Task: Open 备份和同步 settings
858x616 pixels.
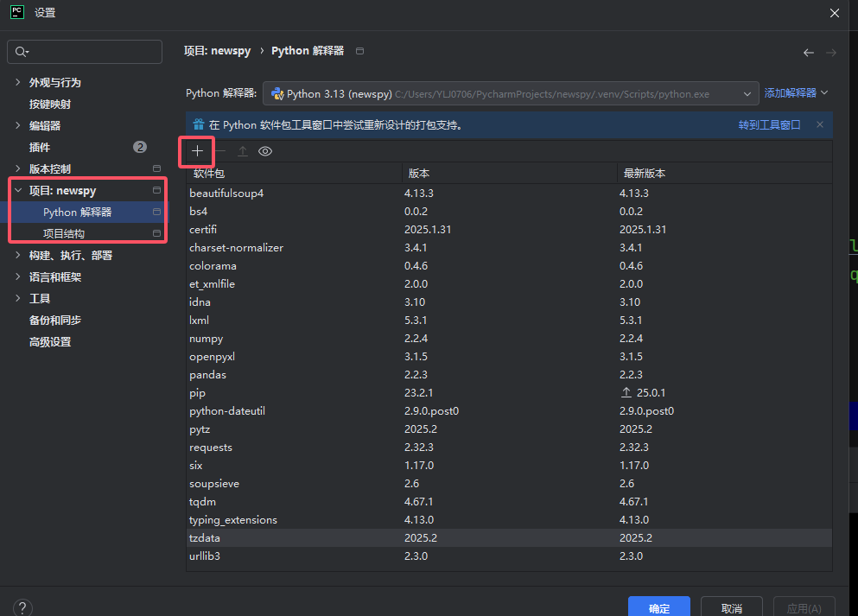Action: [x=54, y=320]
